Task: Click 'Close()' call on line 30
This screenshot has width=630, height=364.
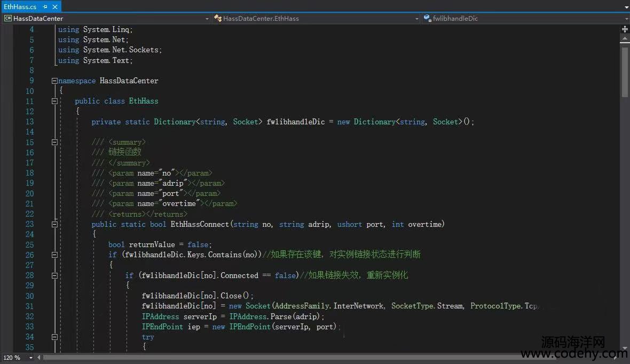Action: (236, 296)
